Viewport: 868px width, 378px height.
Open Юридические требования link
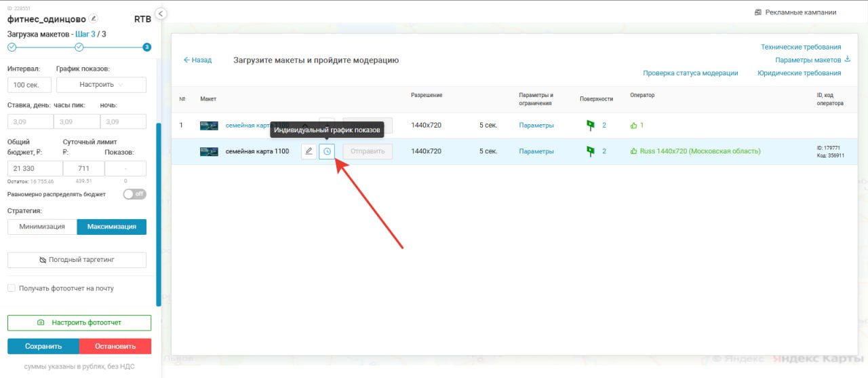(800, 73)
